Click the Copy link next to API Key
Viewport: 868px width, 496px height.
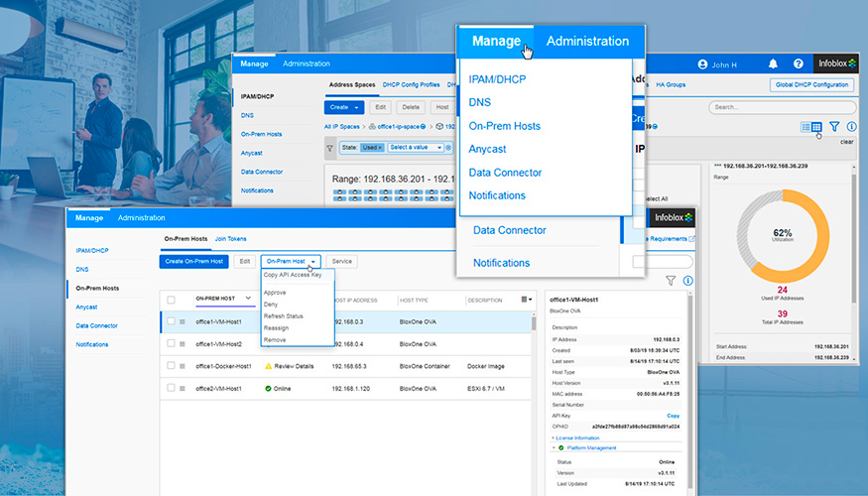pyautogui.click(x=674, y=416)
